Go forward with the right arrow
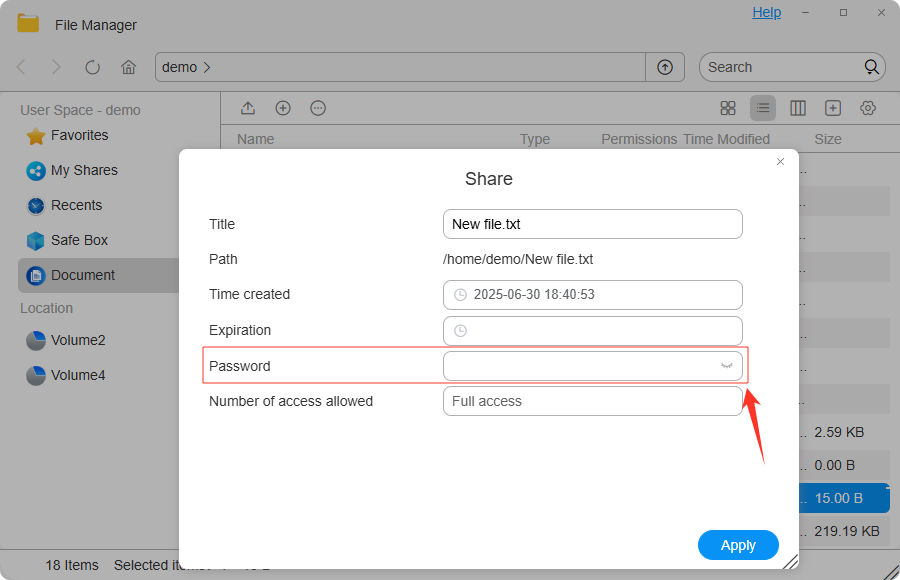The height and width of the screenshot is (580, 900). 56,67
